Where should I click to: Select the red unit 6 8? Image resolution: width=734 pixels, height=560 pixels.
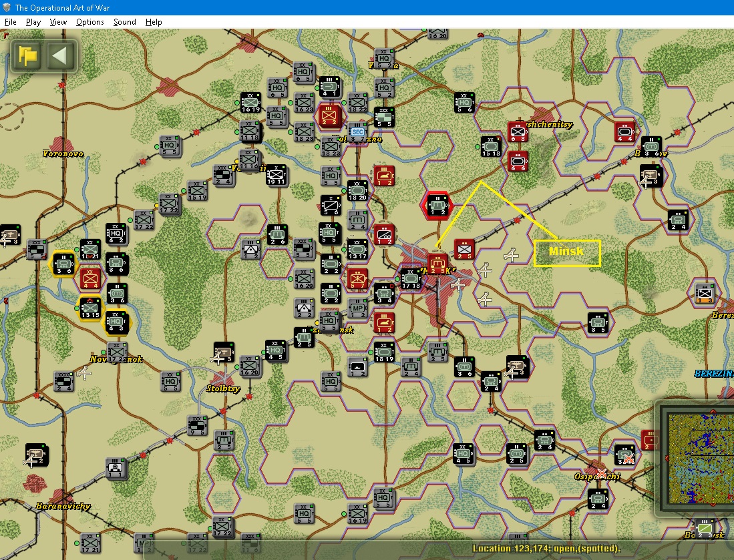(518, 132)
